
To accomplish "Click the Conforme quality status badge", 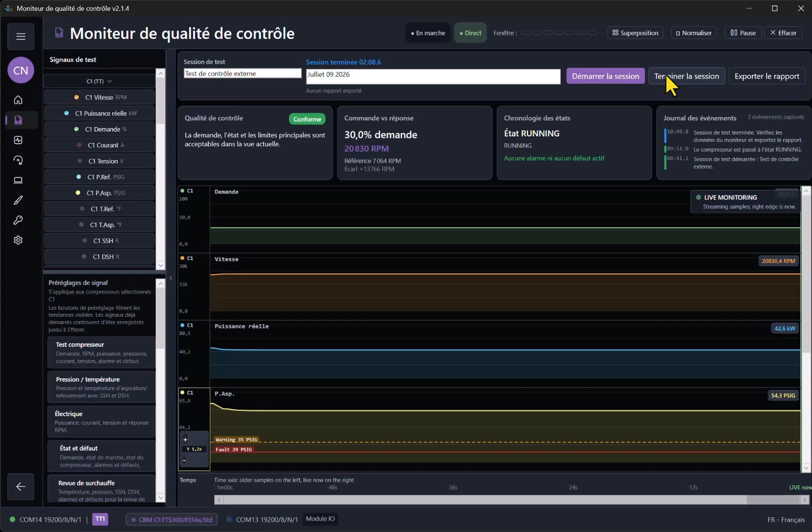I will (307, 119).
